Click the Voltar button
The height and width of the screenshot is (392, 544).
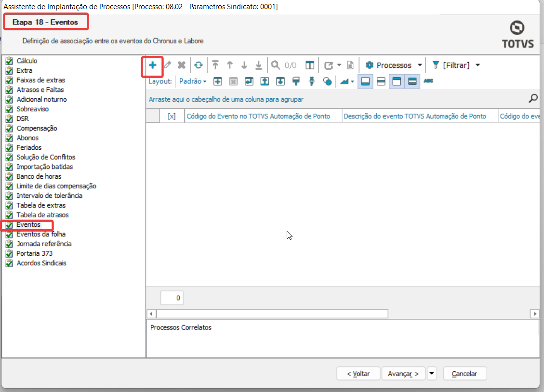358,374
